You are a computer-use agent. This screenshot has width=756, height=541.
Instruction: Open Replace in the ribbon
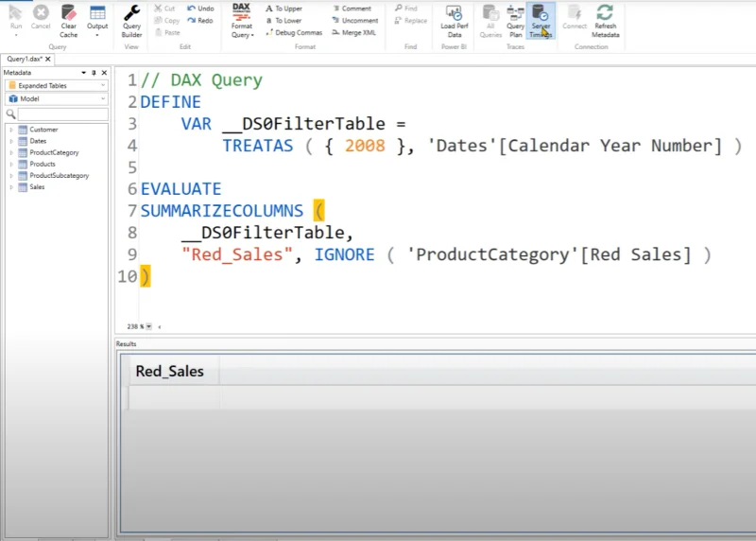coord(411,20)
